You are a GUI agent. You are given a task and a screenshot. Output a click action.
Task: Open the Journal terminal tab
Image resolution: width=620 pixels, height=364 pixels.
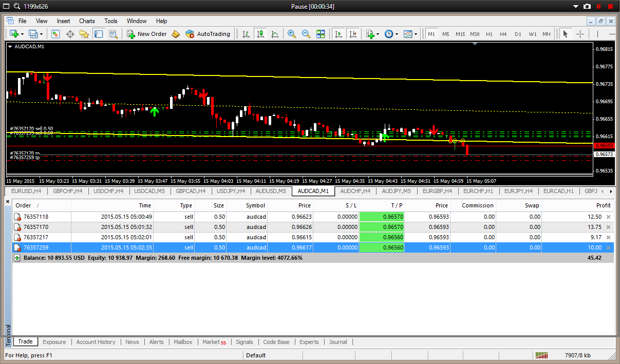(x=338, y=342)
